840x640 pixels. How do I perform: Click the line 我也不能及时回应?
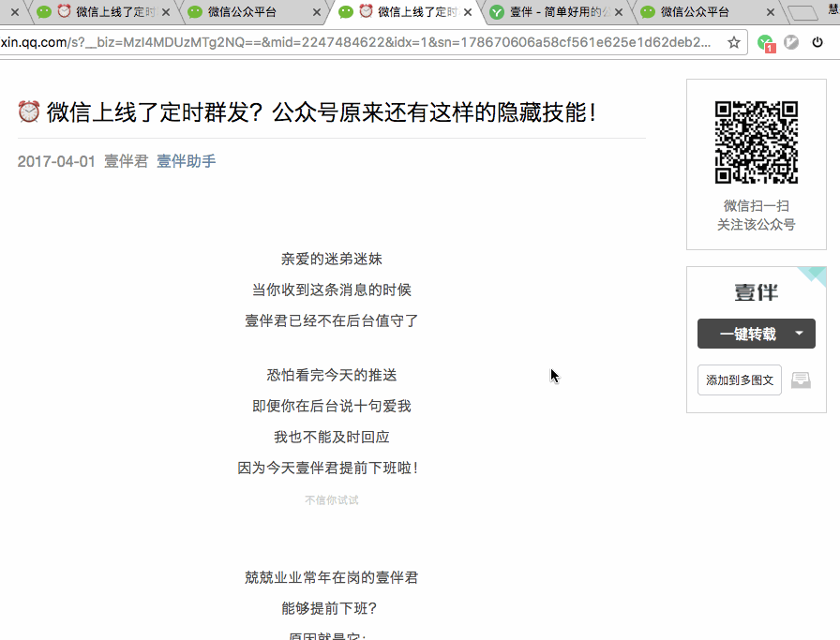pyautogui.click(x=332, y=437)
